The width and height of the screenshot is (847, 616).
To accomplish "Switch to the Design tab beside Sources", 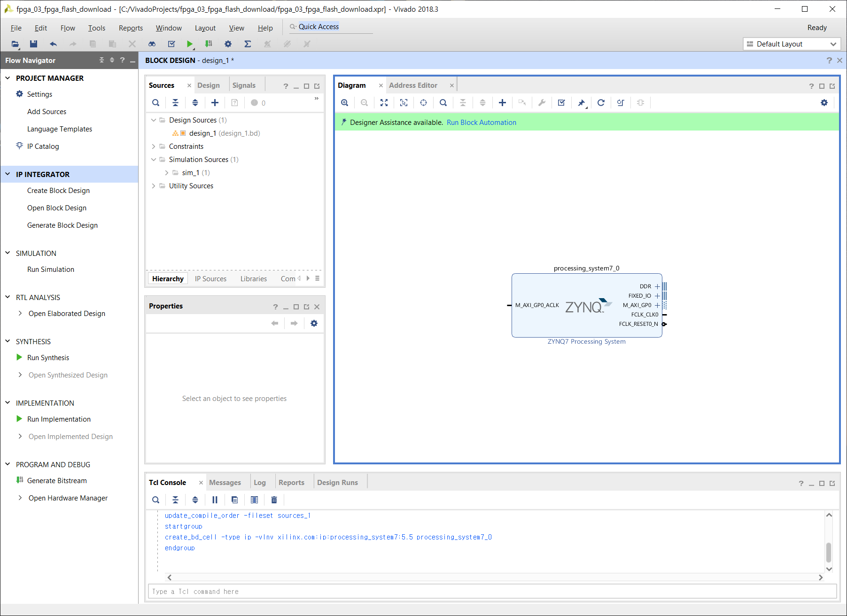I will click(x=209, y=85).
